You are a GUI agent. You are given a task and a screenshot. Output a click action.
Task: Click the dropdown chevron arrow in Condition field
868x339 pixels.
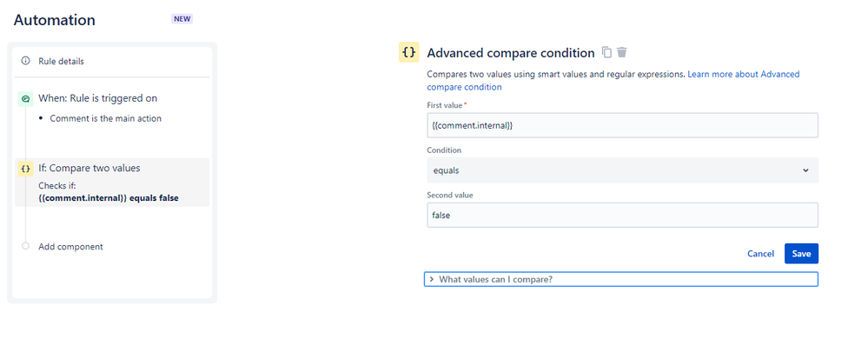coord(805,170)
